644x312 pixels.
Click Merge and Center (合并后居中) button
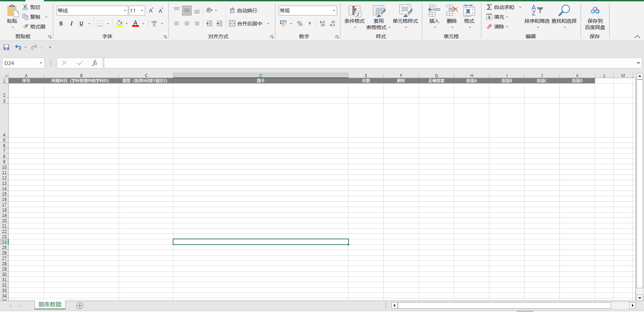(x=246, y=23)
